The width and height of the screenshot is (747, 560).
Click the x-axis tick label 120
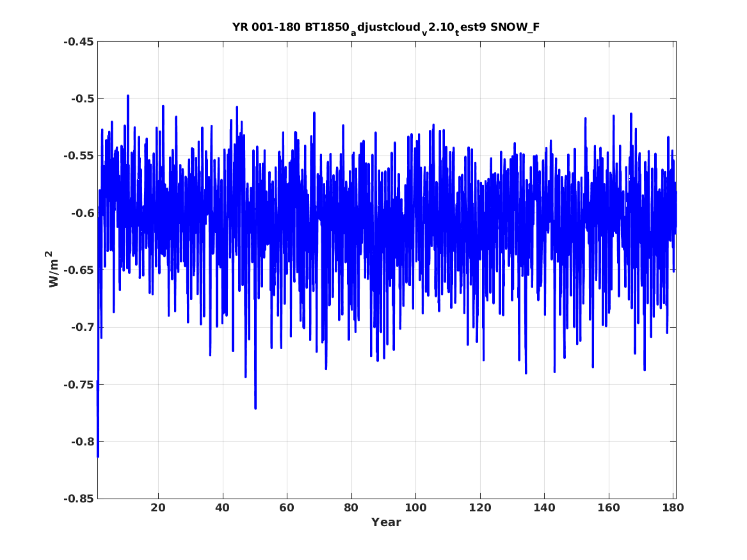pyautogui.click(x=479, y=508)
